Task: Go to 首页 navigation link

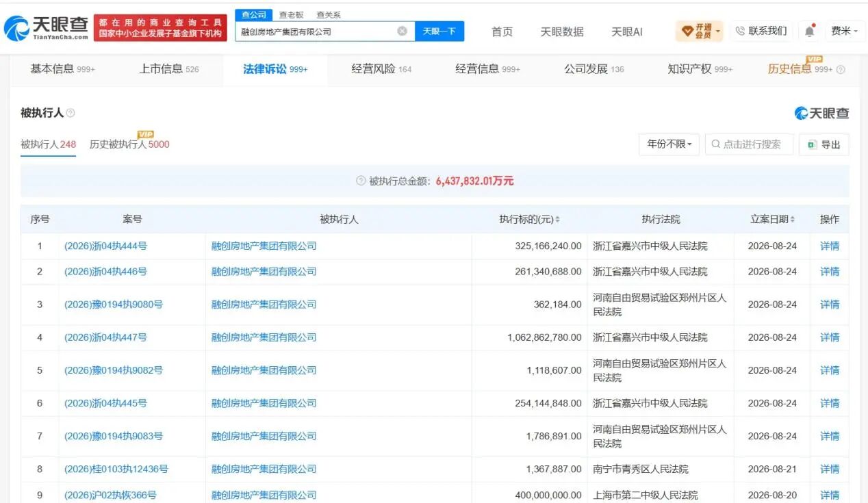Action: click(x=502, y=31)
